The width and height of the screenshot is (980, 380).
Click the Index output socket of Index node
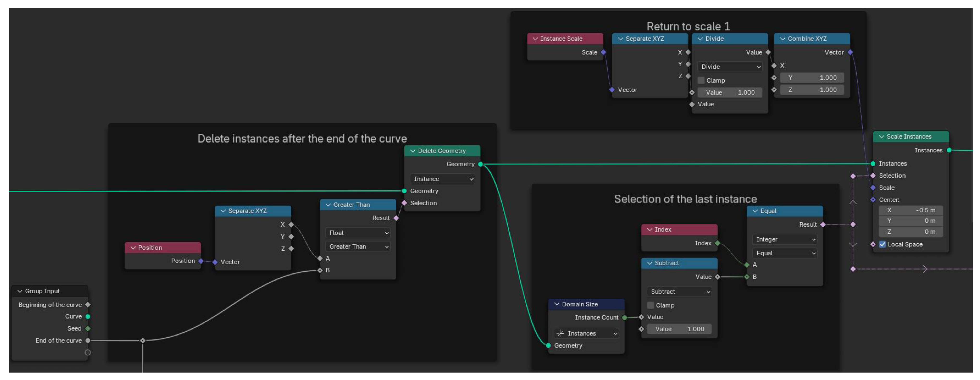tap(717, 243)
